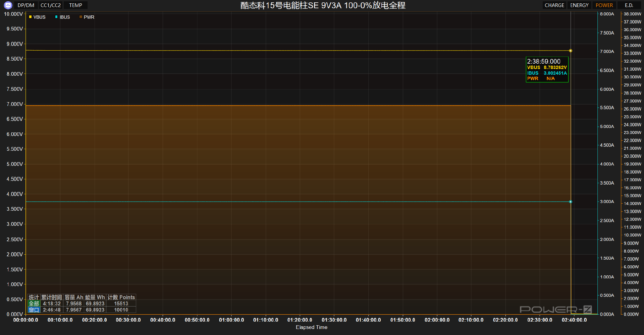Click the IBUS data point marker at cursor

coord(571,202)
